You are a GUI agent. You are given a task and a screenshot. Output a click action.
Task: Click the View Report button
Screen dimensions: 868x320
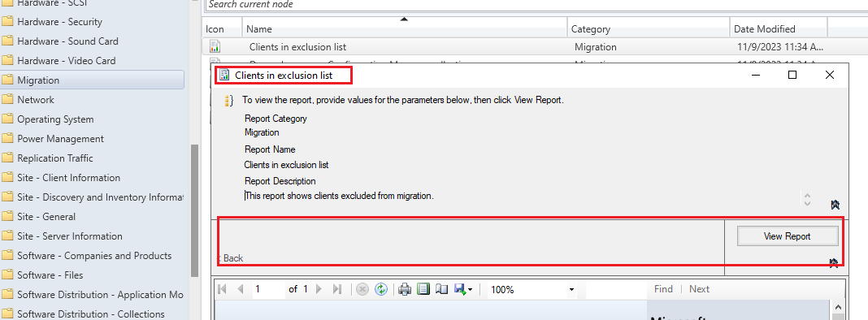(788, 236)
